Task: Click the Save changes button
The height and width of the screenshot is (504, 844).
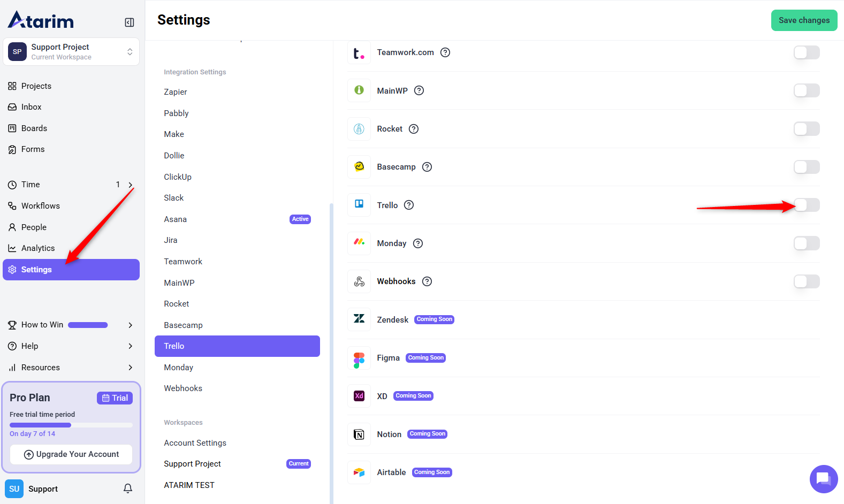Action: (x=804, y=20)
